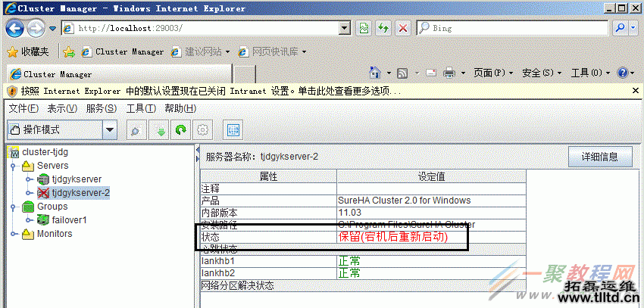This screenshot has height=308, width=644.
Task: Open the 服务(S) menu
Action: (101, 108)
